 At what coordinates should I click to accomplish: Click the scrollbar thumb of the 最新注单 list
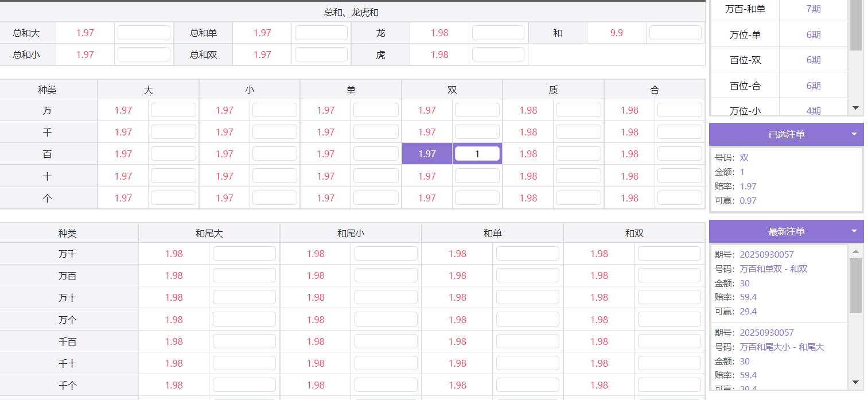[x=855, y=285]
